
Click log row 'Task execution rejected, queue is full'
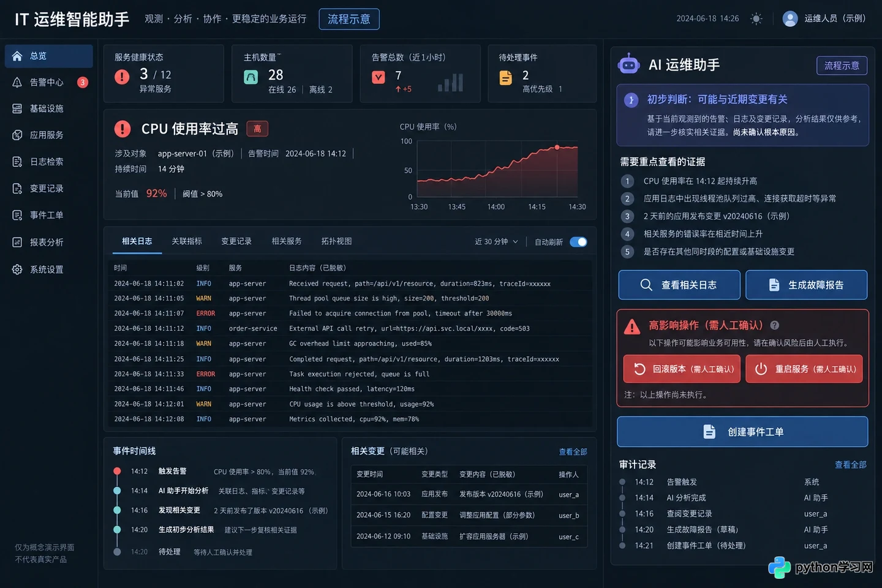click(351, 374)
